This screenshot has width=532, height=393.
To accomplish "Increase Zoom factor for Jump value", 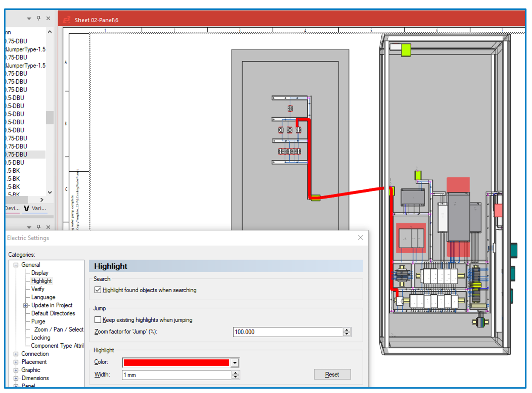I will [347, 330].
